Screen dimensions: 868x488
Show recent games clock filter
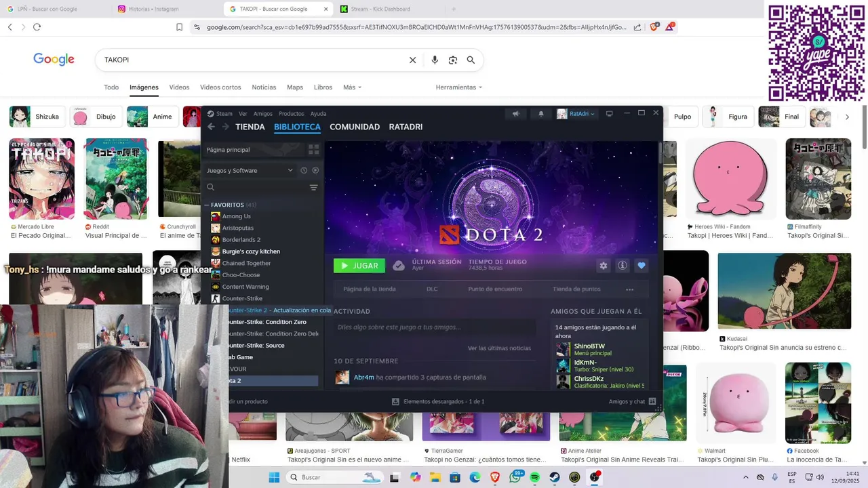(x=304, y=171)
